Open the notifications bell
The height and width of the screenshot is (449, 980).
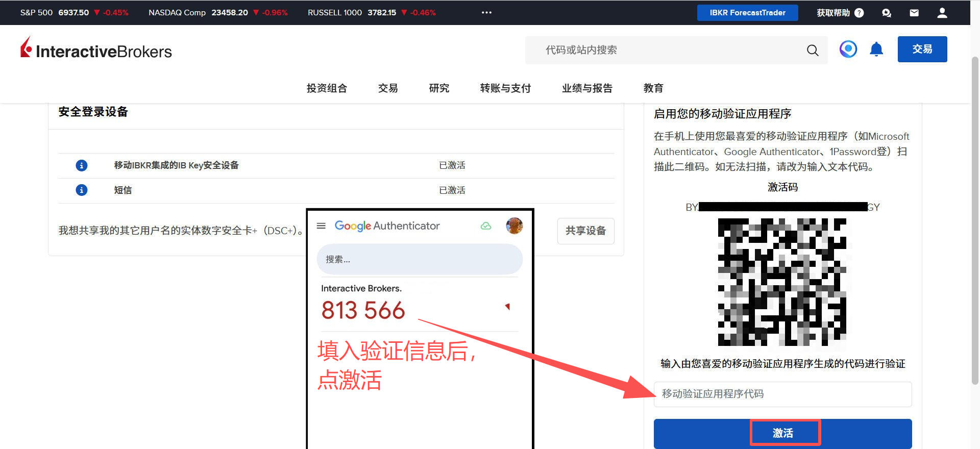point(876,49)
